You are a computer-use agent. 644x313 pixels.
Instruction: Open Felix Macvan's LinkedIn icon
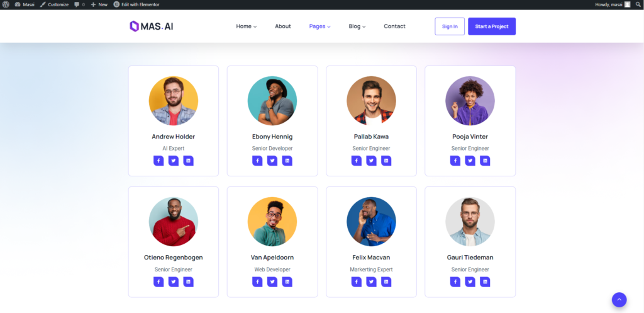pos(386,282)
